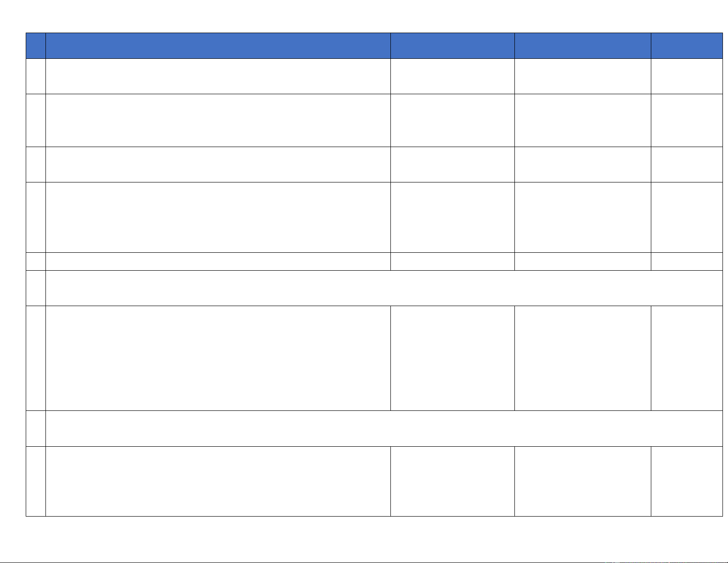Select last-column cell in fourth body row

[x=687, y=217]
